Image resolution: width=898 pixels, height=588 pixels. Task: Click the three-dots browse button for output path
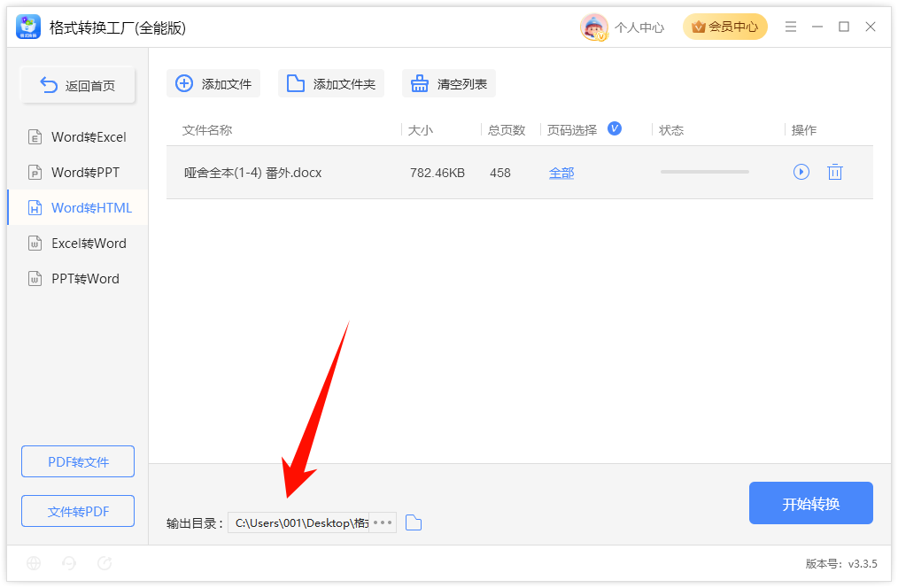click(383, 522)
